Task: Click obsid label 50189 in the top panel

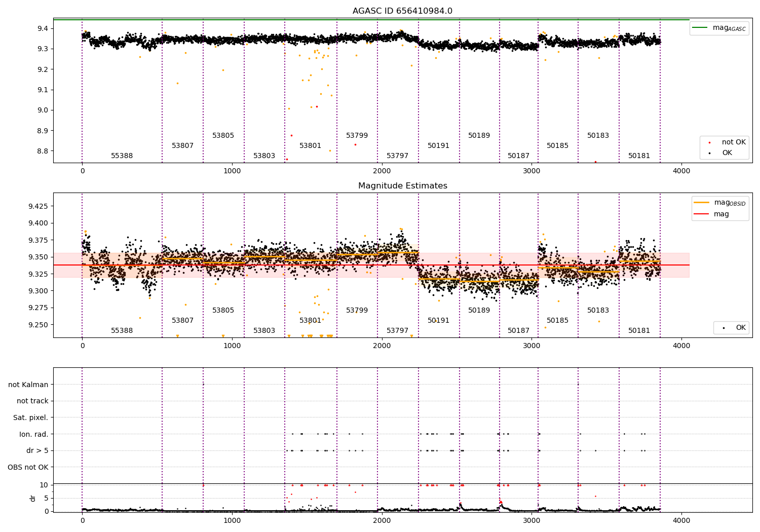Action: (479, 136)
